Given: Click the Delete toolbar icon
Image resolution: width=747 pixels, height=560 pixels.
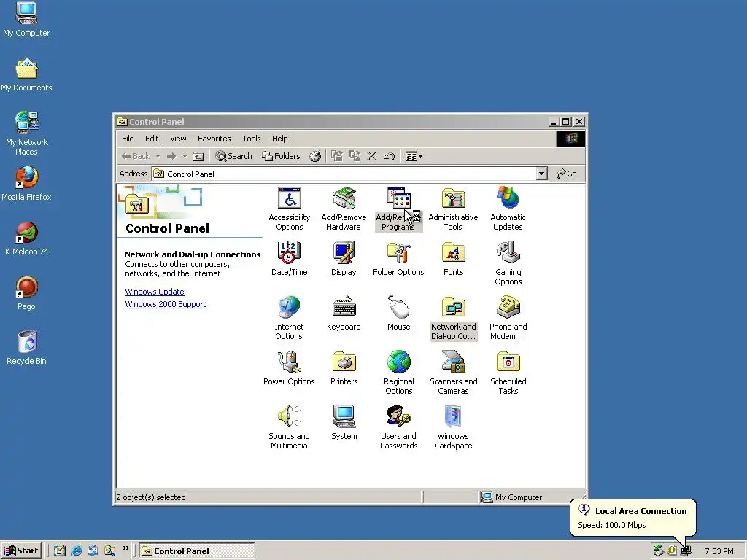Looking at the screenshot, I should click(371, 156).
